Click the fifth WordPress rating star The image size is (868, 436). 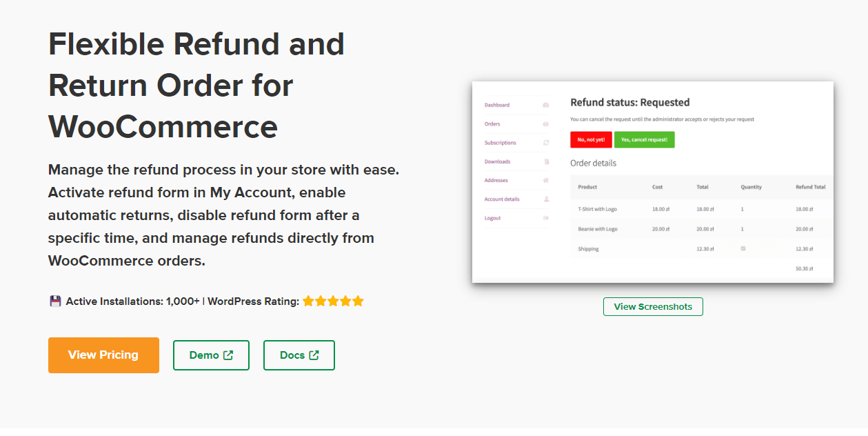click(x=358, y=301)
